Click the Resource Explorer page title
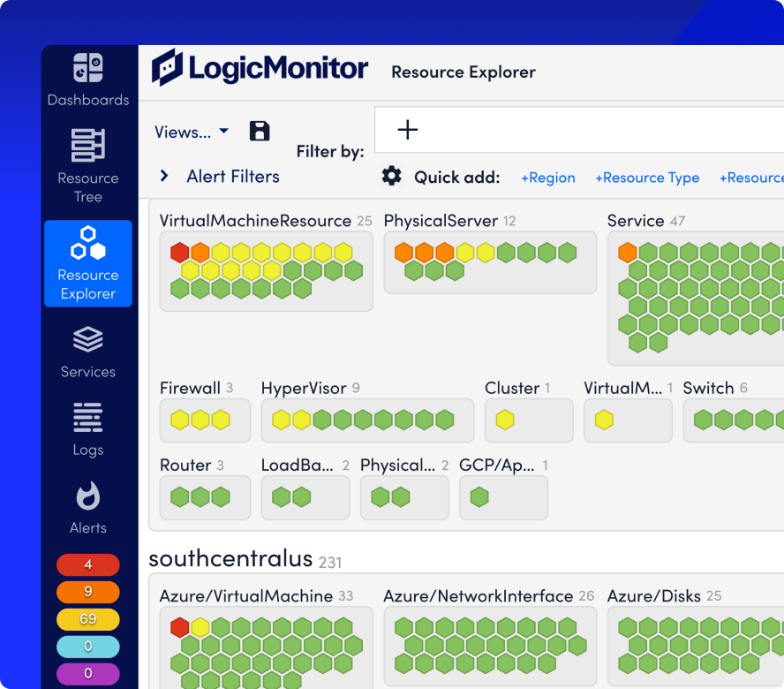784x689 pixels. [x=464, y=72]
